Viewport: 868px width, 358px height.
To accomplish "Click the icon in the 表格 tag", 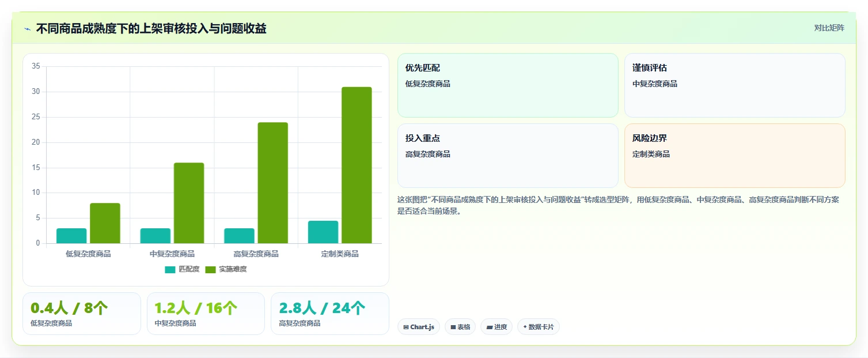I will coord(453,327).
